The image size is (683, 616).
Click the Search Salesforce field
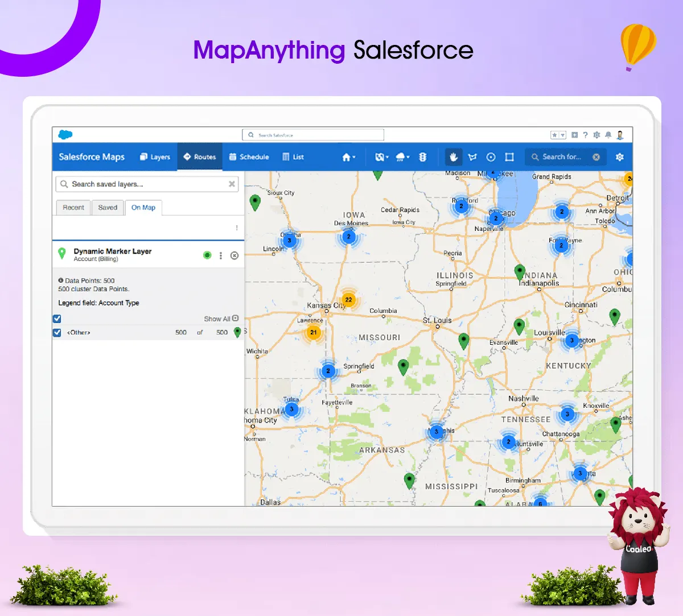[313, 135]
